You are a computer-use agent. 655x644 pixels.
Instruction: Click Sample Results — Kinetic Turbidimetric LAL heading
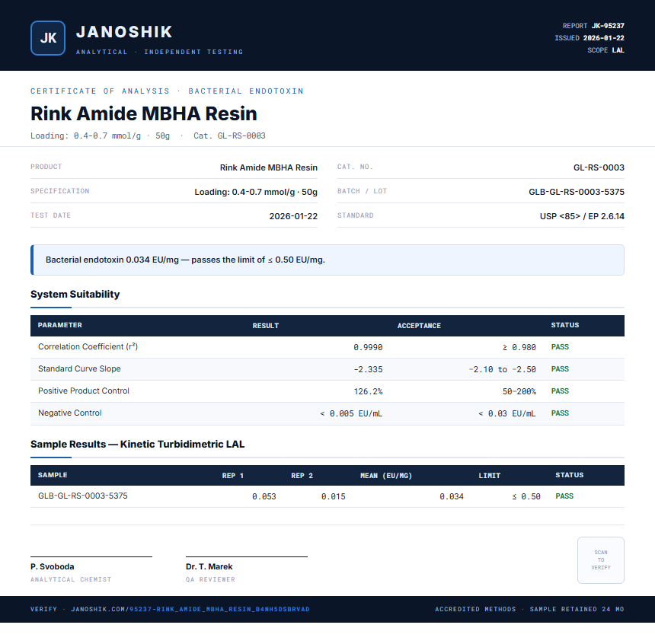tap(137, 444)
